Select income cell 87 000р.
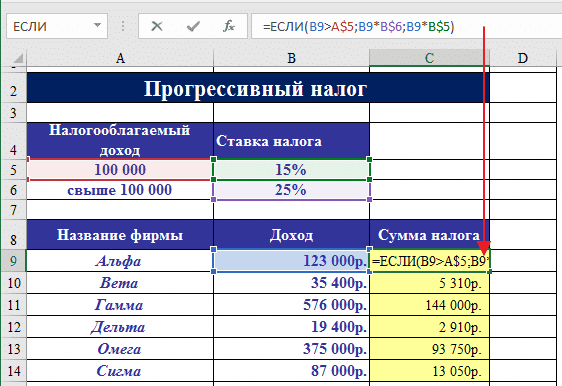Screen dimensions: 562x386 (x=291, y=371)
